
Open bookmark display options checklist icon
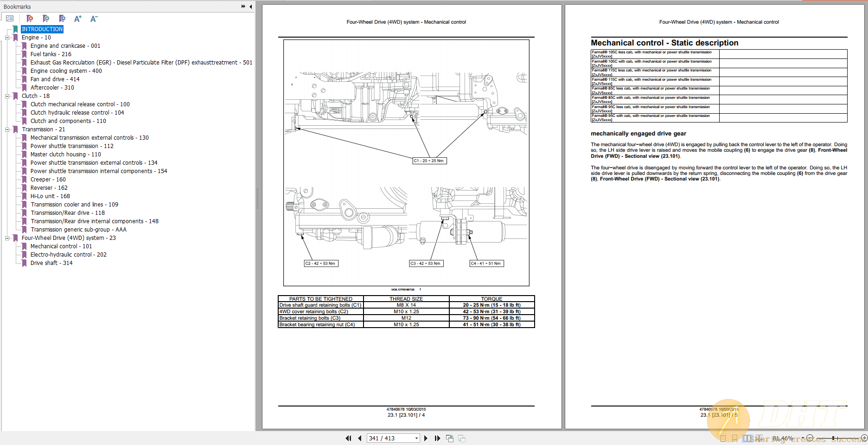[x=9, y=19]
